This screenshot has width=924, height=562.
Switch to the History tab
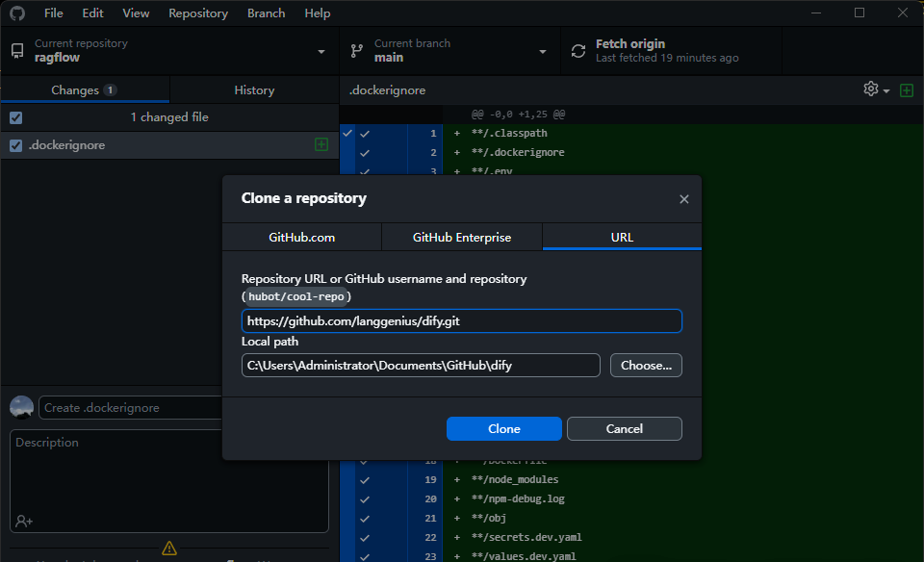(x=254, y=90)
